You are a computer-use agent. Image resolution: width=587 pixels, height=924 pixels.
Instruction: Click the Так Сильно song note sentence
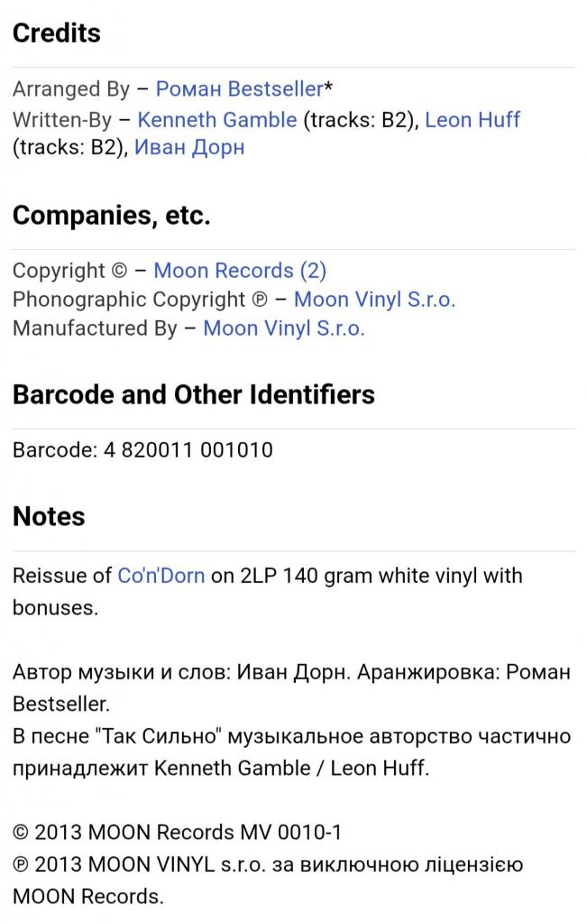click(x=291, y=736)
